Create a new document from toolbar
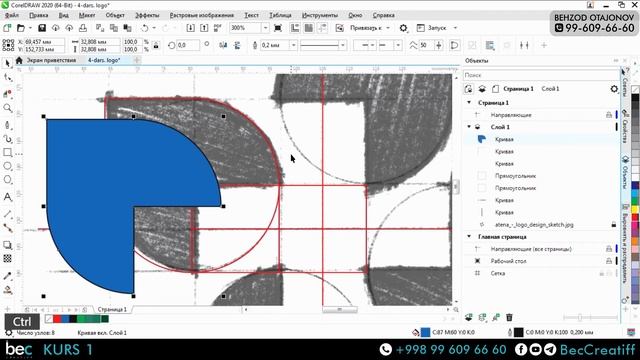640x360 pixels. pos(7,28)
